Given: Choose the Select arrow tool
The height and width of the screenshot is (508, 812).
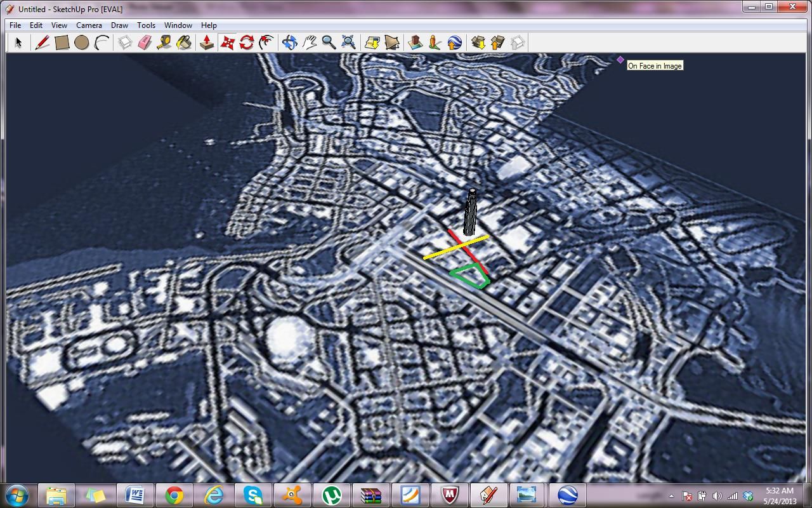Looking at the screenshot, I should point(18,43).
